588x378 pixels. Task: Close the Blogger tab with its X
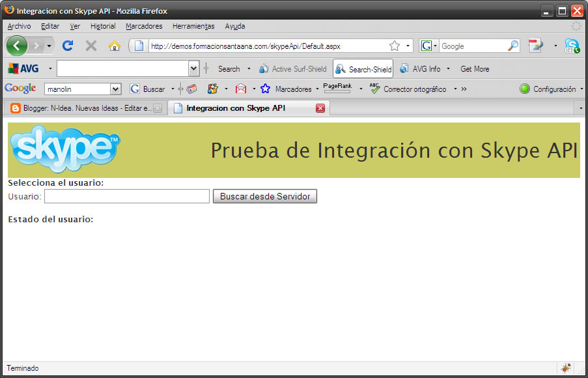point(158,108)
